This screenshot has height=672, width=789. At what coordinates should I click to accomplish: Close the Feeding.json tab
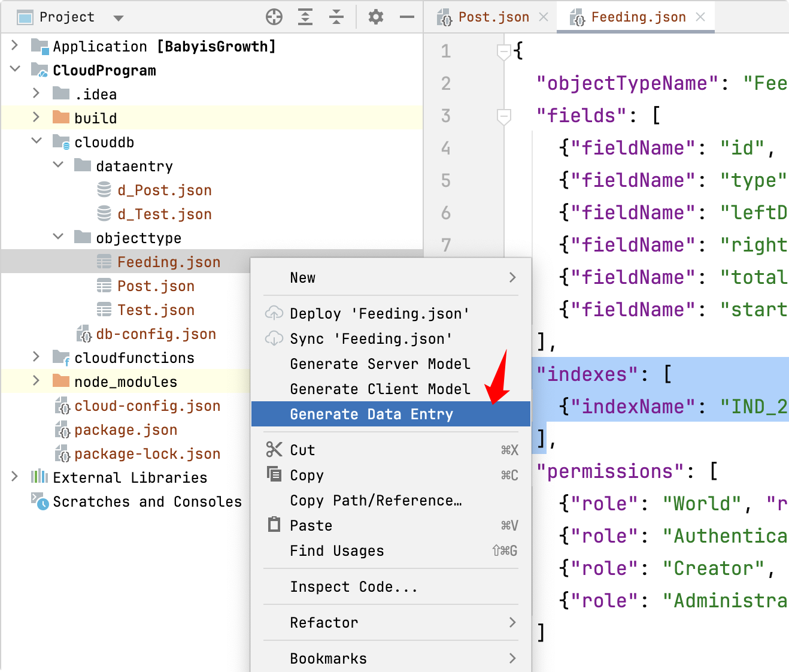tap(700, 17)
